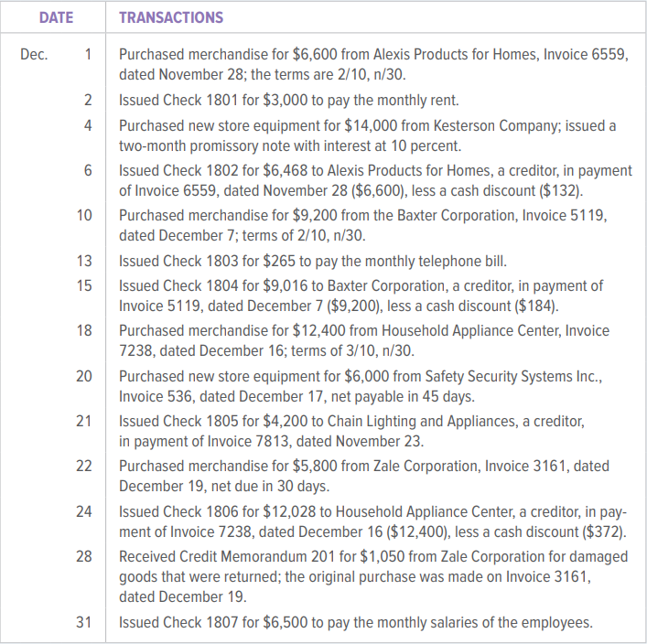Select date 20 in the date column
The height and width of the screenshot is (644, 647).
click(84, 376)
